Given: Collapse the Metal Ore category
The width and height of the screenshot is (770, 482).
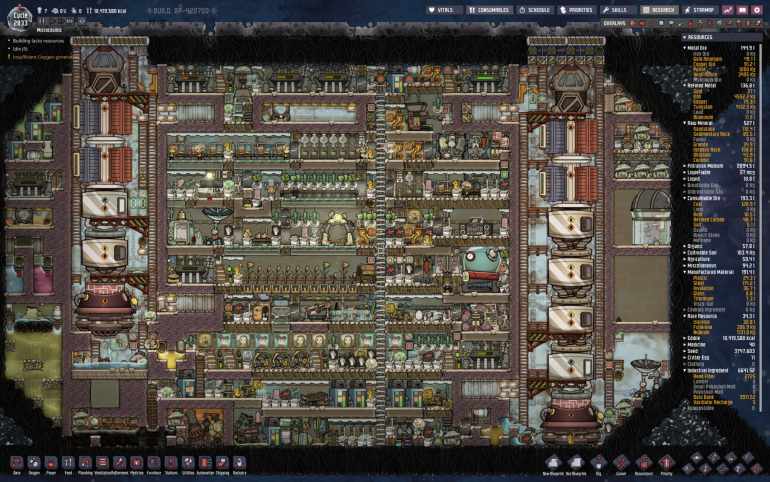Looking at the screenshot, I should pos(720,48).
